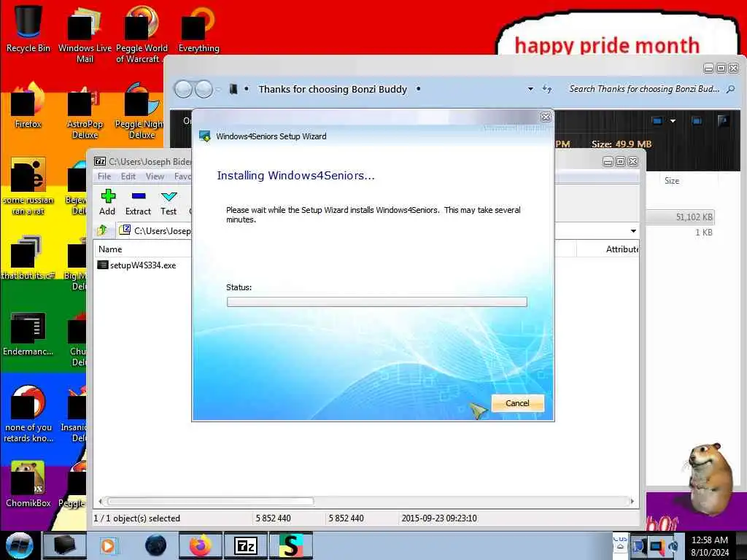Viewport: 747px width, 560px height.
Task: Open the Recycle Bin desktop icon
Action: click(x=28, y=28)
